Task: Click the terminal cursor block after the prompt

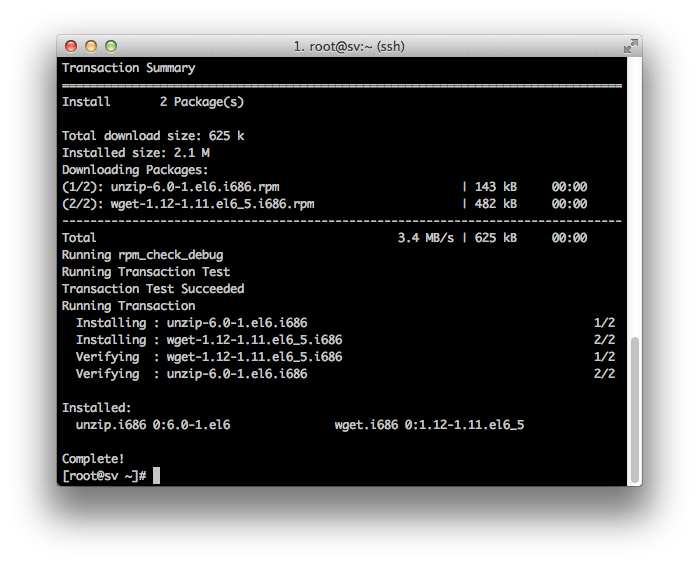Action: click(x=156, y=475)
